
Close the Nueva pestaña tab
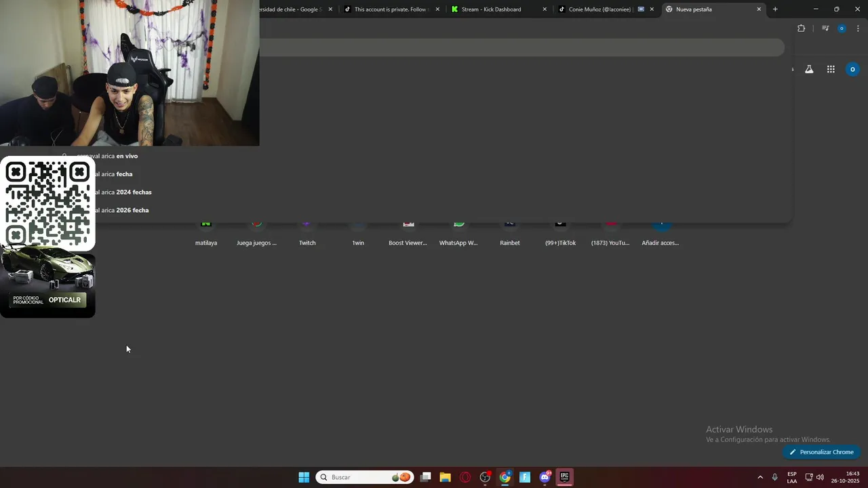coord(759,9)
